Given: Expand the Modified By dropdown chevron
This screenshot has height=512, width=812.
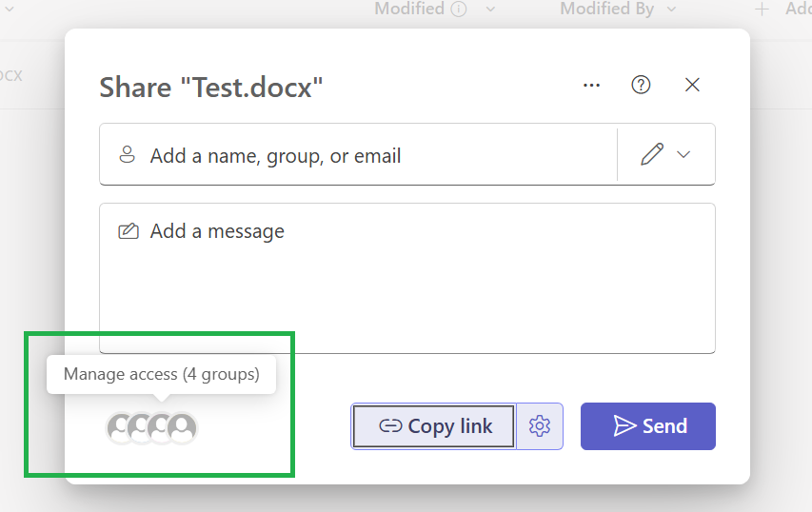Looking at the screenshot, I should (672, 9).
